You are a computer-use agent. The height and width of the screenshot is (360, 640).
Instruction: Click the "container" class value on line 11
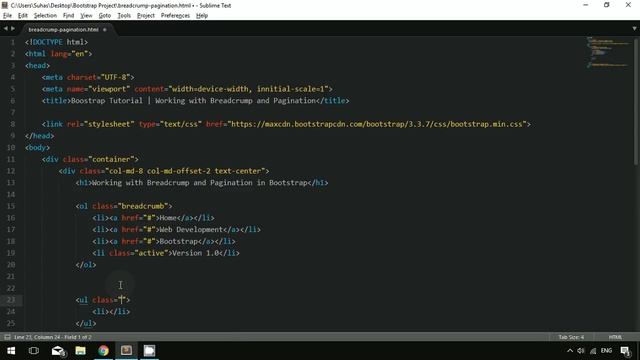coord(111,159)
